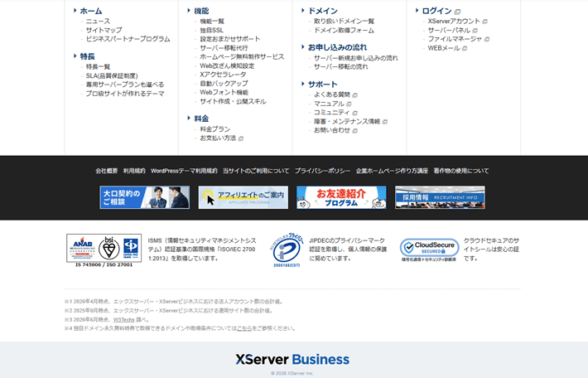The height and width of the screenshot is (378, 588).
Task: Open 会社概要 in the dark footer bar
Action: pos(107,171)
